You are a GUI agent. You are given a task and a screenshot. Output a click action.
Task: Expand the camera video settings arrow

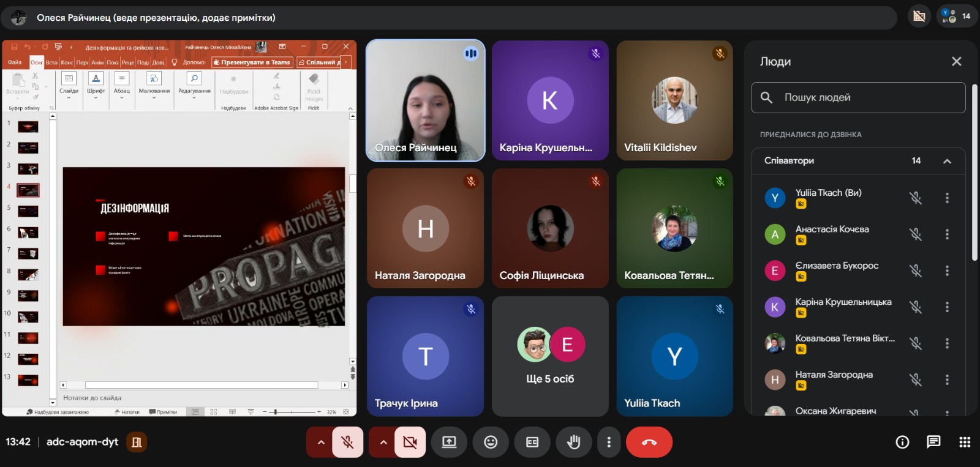pos(383,442)
